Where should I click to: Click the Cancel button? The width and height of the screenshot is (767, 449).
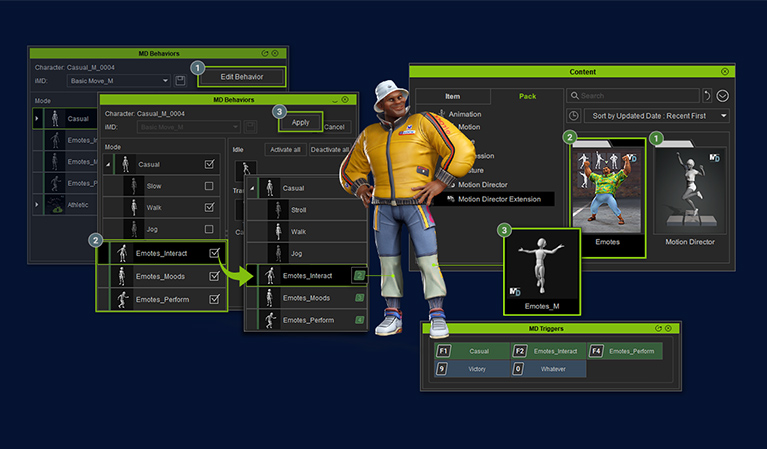pos(335,127)
